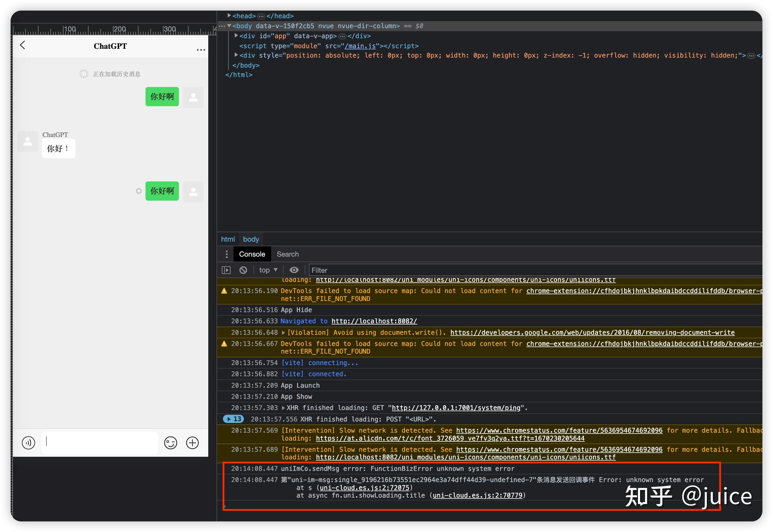This screenshot has width=773, height=532.
Task: Open the uni-cloud.es.js:2:72075 source link
Action: (364, 488)
